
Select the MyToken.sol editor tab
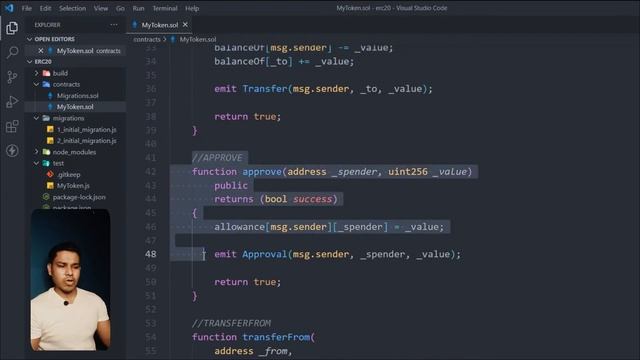160,25
